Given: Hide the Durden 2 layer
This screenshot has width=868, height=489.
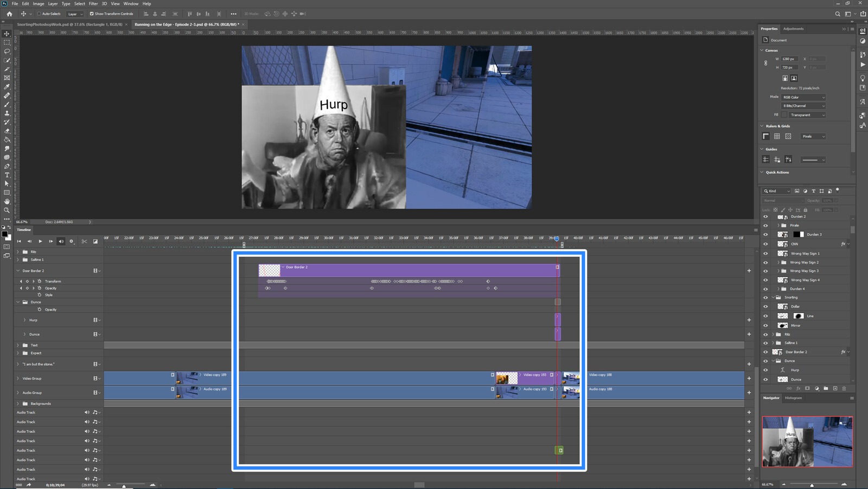Looking at the screenshot, I should 765,217.
